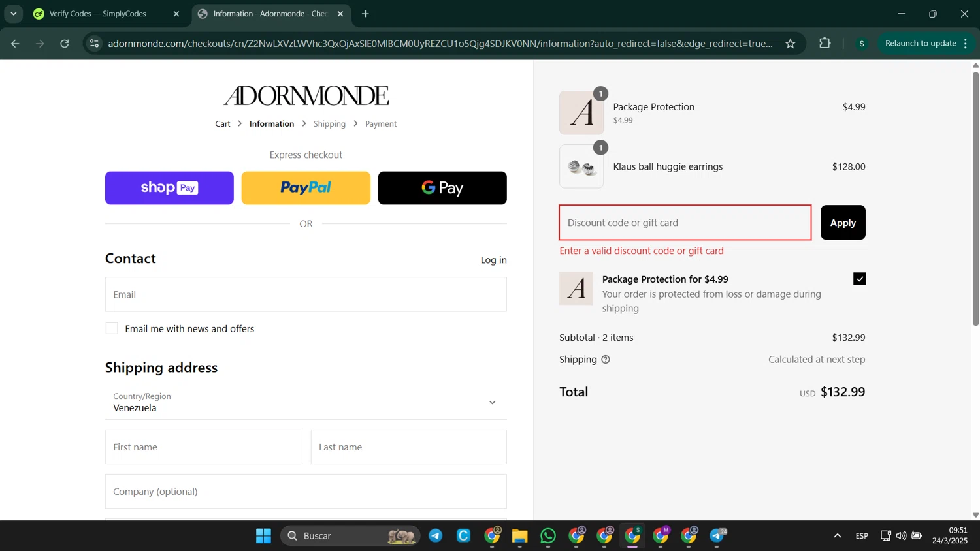Click the ESP language indicator

(862, 536)
